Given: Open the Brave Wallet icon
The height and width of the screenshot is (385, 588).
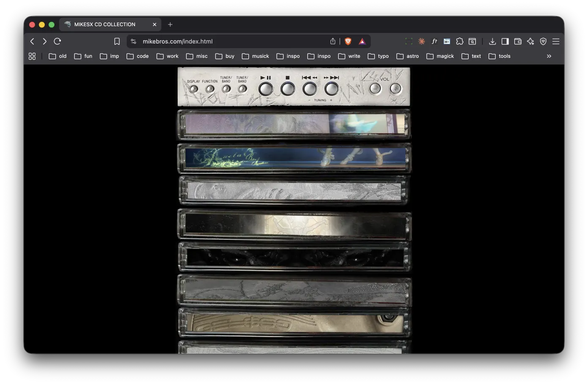Looking at the screenshot, I should coord(518,41).
